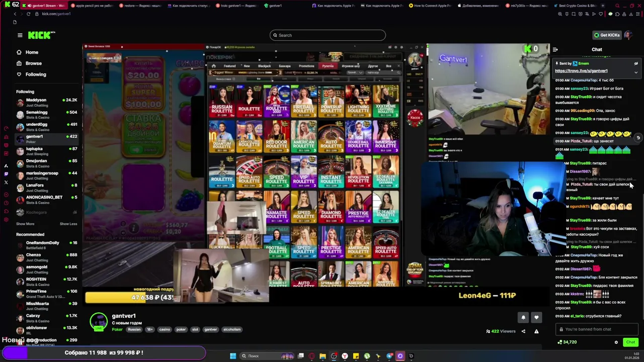Click the banned chat message input
The height and width of the screenshot is (362, 644).
tap(597, 329)
